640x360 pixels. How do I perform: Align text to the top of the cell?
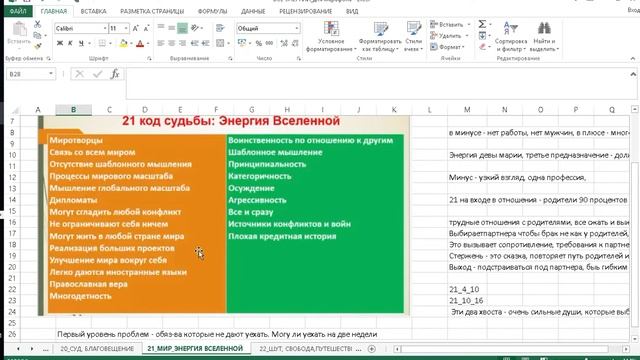[161, 28]
